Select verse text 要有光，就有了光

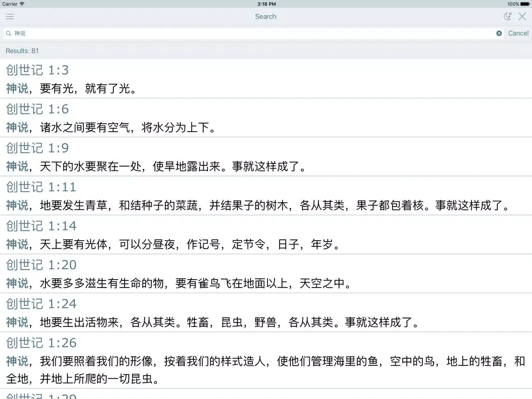pyautogui.click(x=85, y=89)
